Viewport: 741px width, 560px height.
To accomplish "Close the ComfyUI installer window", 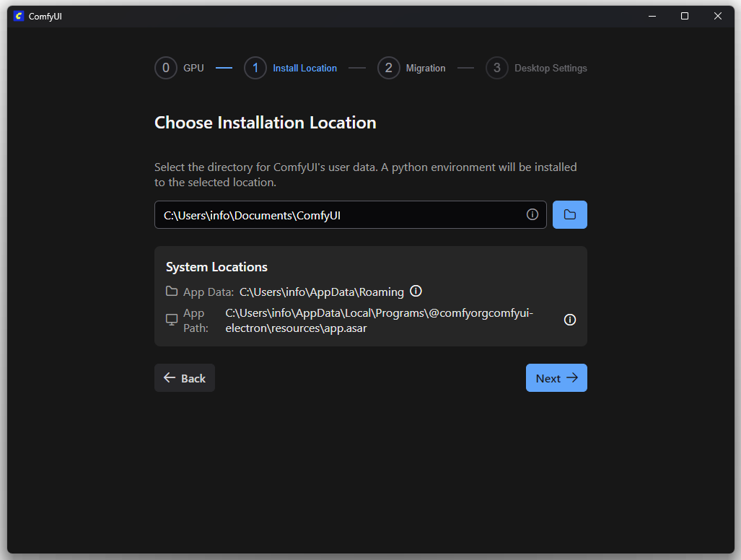I will [718, 16].
